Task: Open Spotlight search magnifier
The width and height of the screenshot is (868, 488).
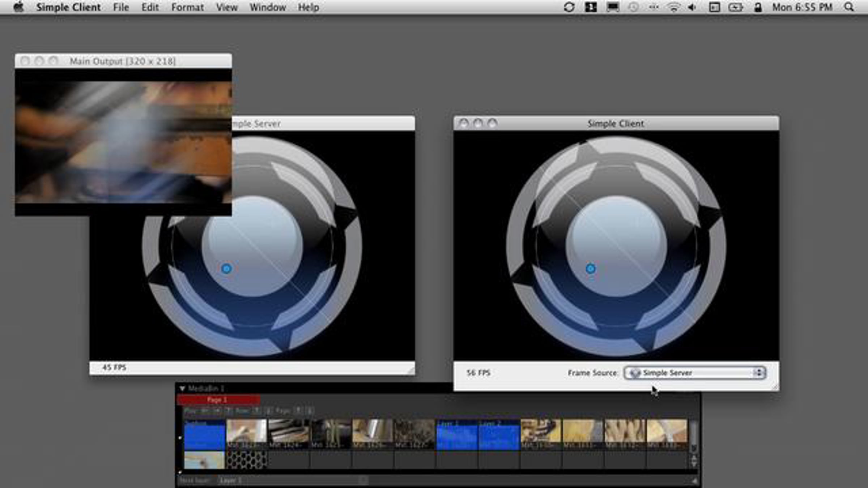Action: coord(849,7)
